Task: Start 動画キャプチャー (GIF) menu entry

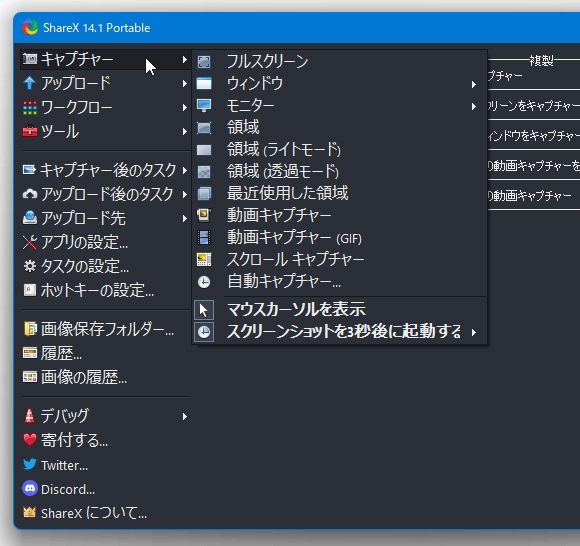Action: (339, 238)
